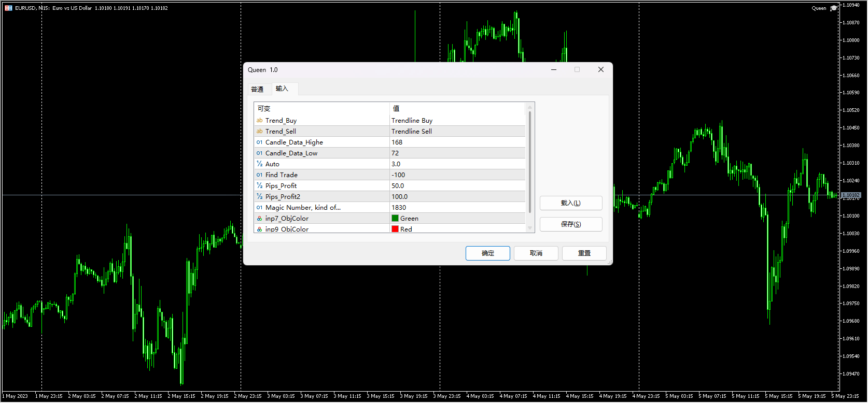Click the double type icon beside Auto
The height and width of the screenshot is (403, 868).
click(x=259, y=164)
